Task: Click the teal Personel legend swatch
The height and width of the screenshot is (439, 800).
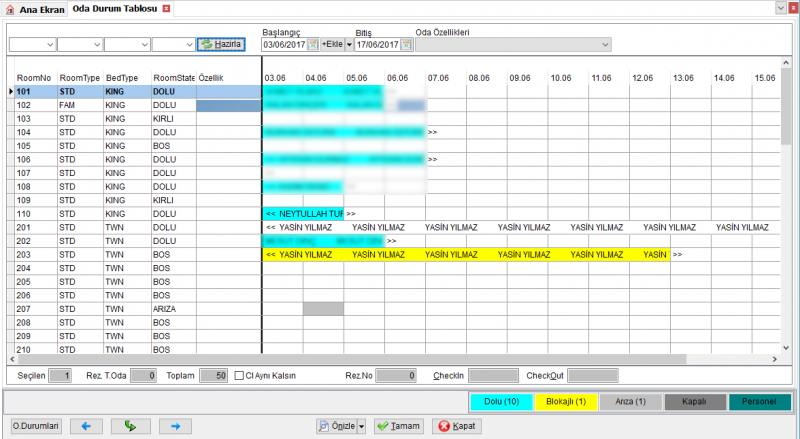Action: point(760,402)
